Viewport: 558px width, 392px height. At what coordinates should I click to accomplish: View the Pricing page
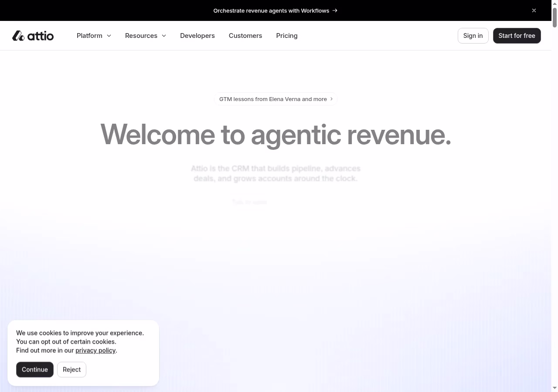tap(287, 36)
